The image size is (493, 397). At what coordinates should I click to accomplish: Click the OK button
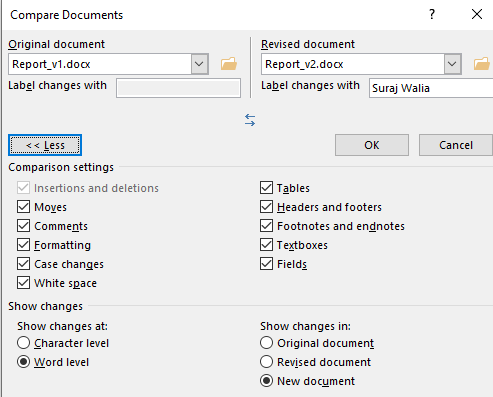point(372,145)
